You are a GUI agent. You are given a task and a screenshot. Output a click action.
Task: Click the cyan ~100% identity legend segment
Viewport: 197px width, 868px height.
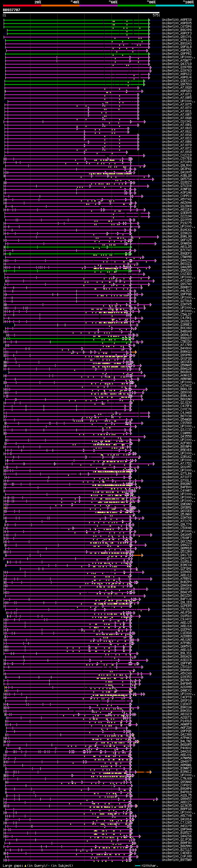point(175,6)
